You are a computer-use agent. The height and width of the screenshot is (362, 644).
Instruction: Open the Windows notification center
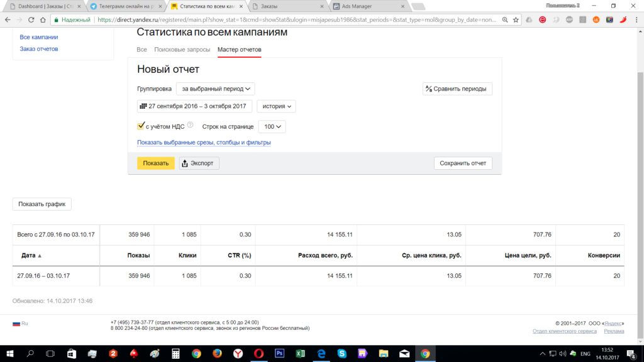tap(631, 353)
